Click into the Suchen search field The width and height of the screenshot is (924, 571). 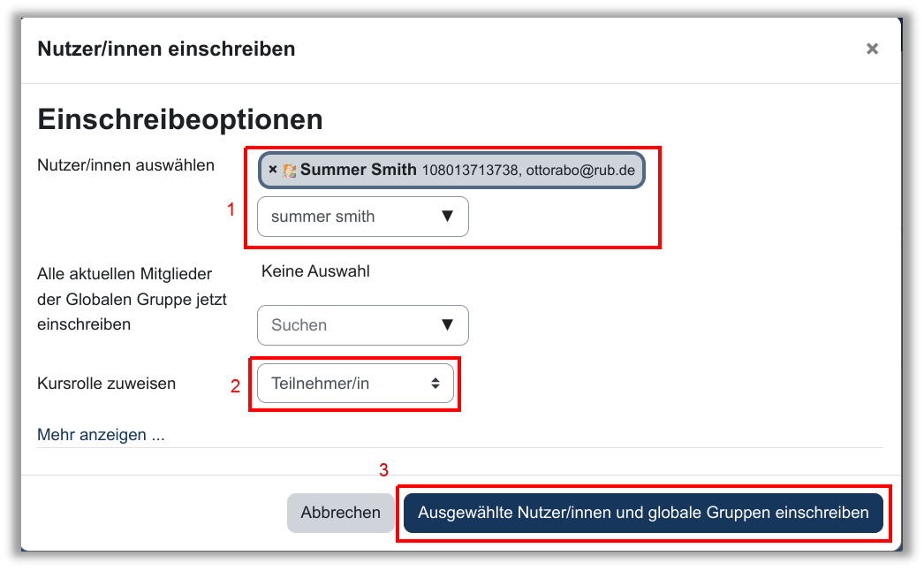[x=345, y=325]
